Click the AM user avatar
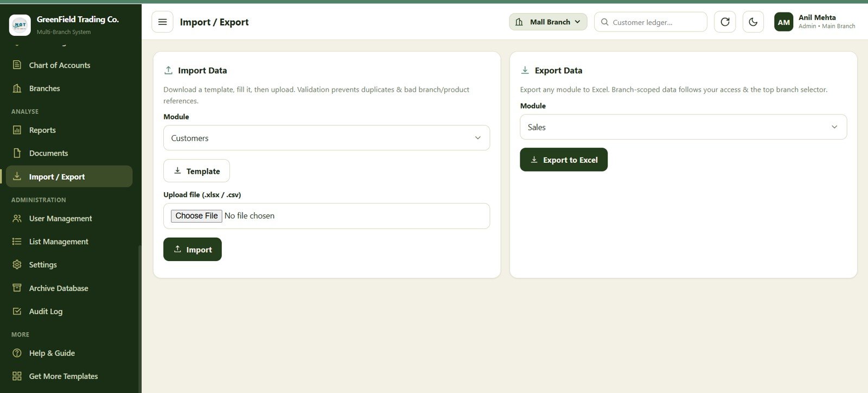The height and width of the screenshot is (393, 868). point(783,22)
